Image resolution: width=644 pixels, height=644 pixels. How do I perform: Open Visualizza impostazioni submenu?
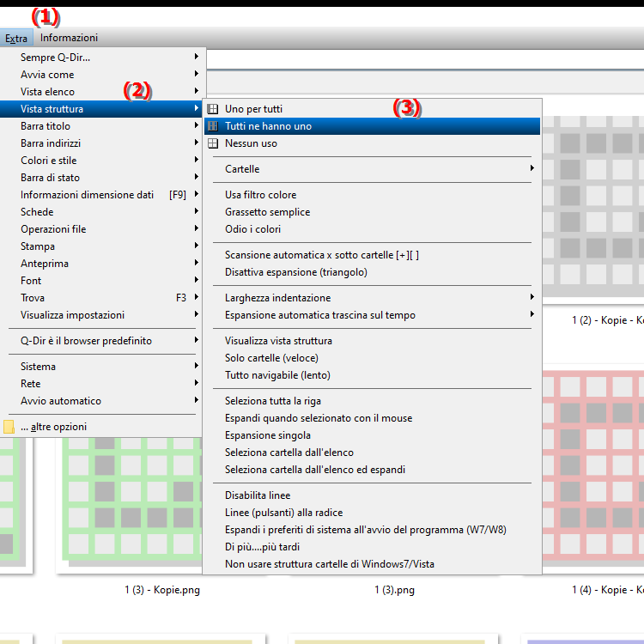coord(100,315)
